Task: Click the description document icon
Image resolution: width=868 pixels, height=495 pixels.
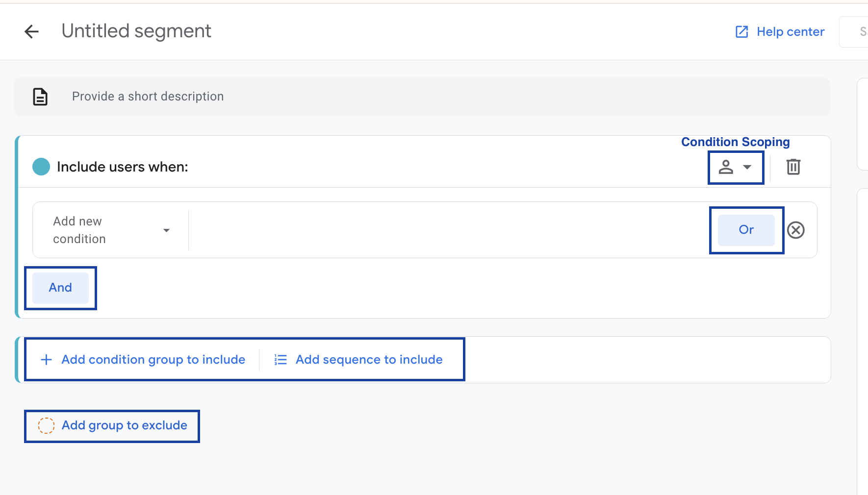Action: pos(40,97)
